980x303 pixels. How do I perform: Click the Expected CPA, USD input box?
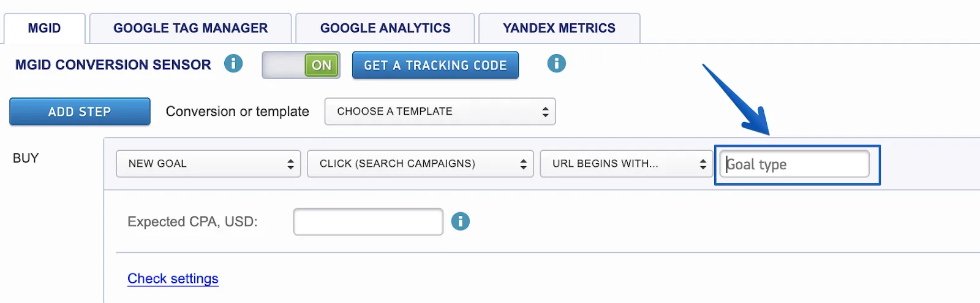(x=368, y=221)
